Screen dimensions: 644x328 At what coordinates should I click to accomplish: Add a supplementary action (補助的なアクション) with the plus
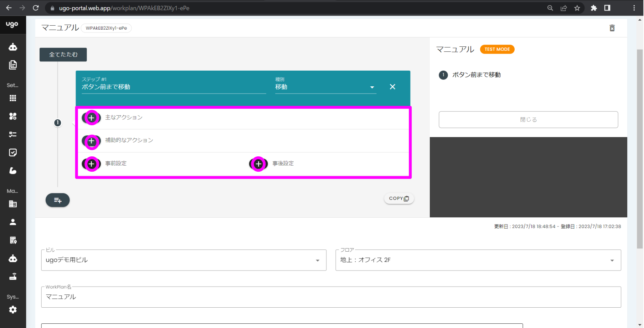pyautogui.click(x=92, y=141)
